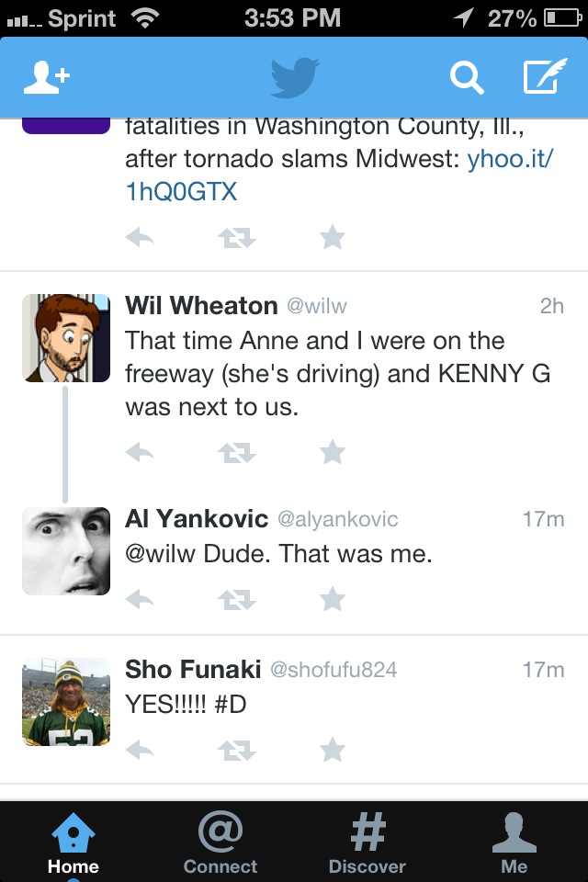Open the search magnifier icon

click(x=466, y=78)
